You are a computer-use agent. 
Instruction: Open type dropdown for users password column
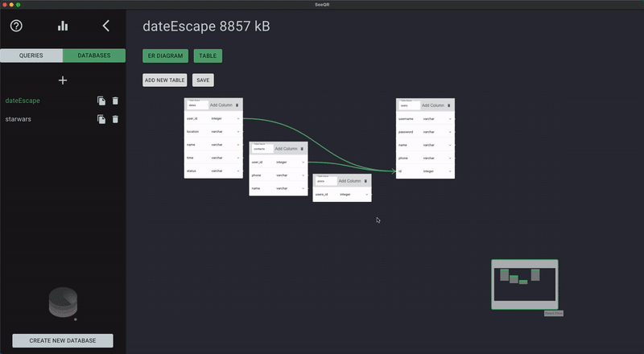(x=437, y=132)
